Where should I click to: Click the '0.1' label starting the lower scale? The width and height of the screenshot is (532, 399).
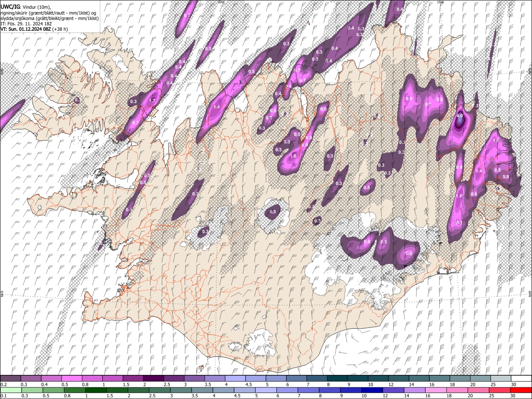3,396
